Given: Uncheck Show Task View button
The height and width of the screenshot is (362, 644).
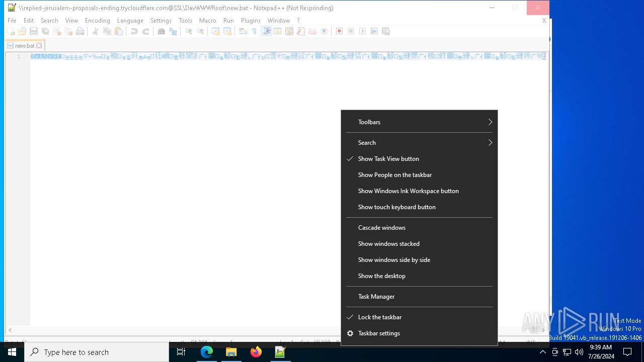Looking at the screenshot, I should point(419,159).
